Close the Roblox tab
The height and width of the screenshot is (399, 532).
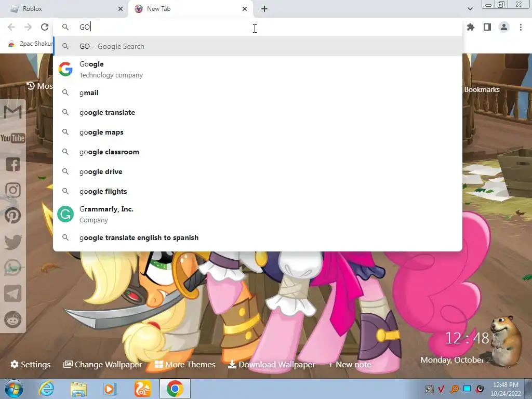(x=121, y=9)
